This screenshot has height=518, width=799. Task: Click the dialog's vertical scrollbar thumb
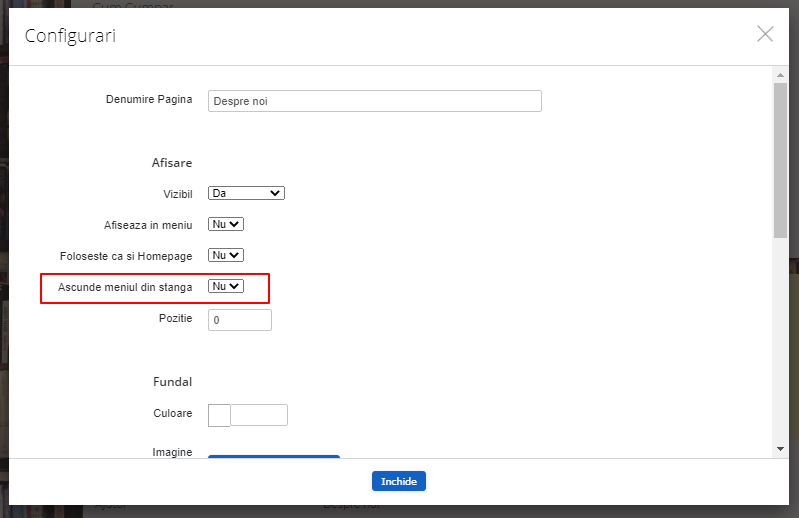pyautogui.click(x=780, y=160)
